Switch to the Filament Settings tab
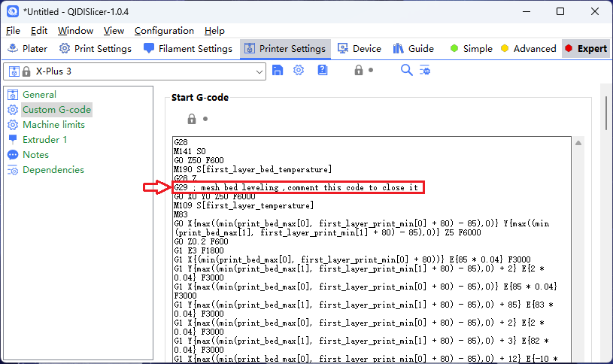Viewport: 613px width, 364px height. click(x=188, y=49)
